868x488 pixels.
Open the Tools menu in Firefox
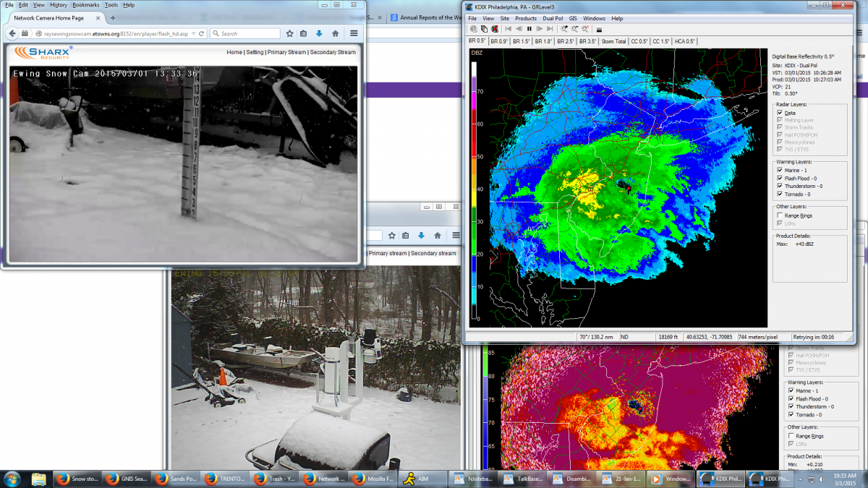111,5
